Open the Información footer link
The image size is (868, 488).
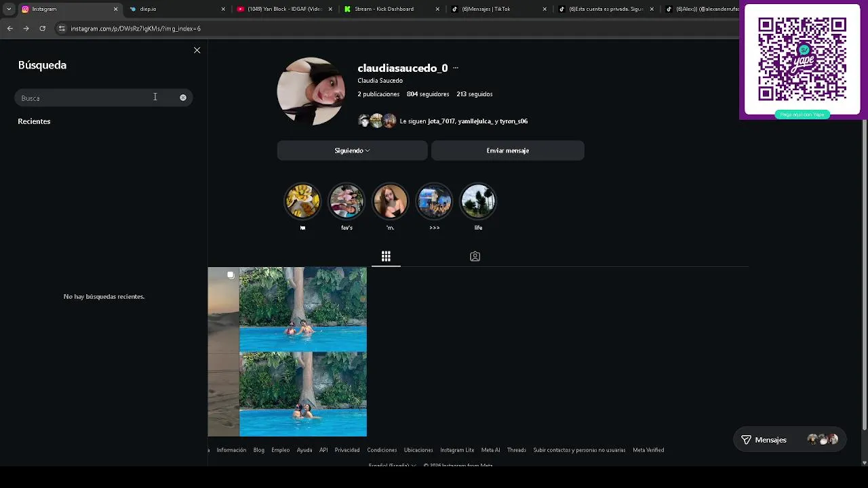pyautogui.click(x=231, y=450)
